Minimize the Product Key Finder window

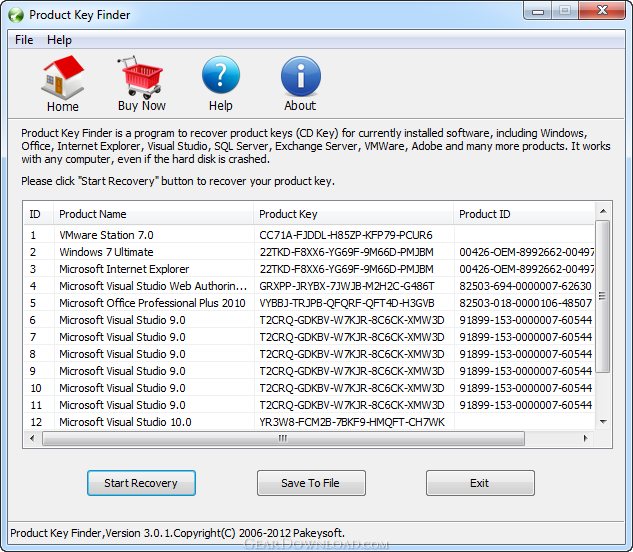(x=538, y=11)
